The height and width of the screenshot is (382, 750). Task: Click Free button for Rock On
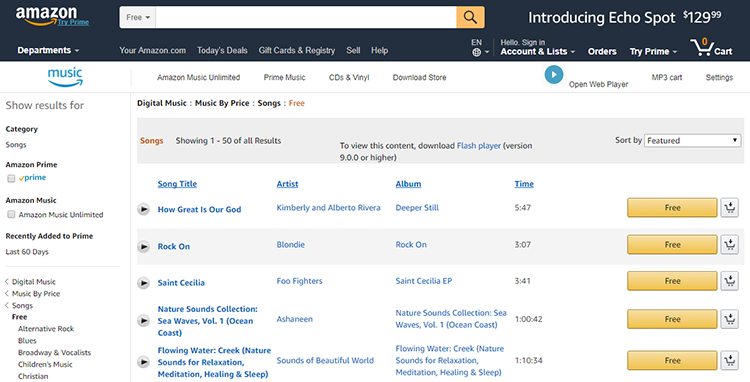[672, 244]
